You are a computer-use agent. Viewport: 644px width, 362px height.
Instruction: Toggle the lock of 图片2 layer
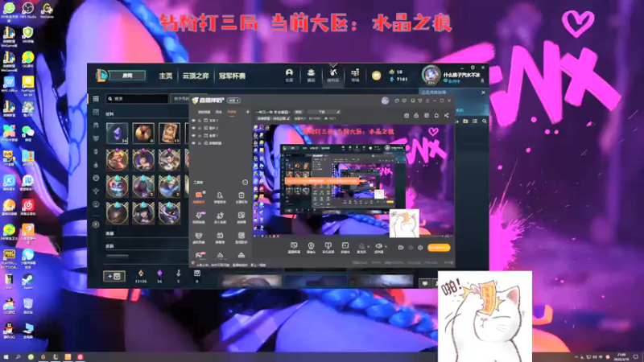point(200,128)
